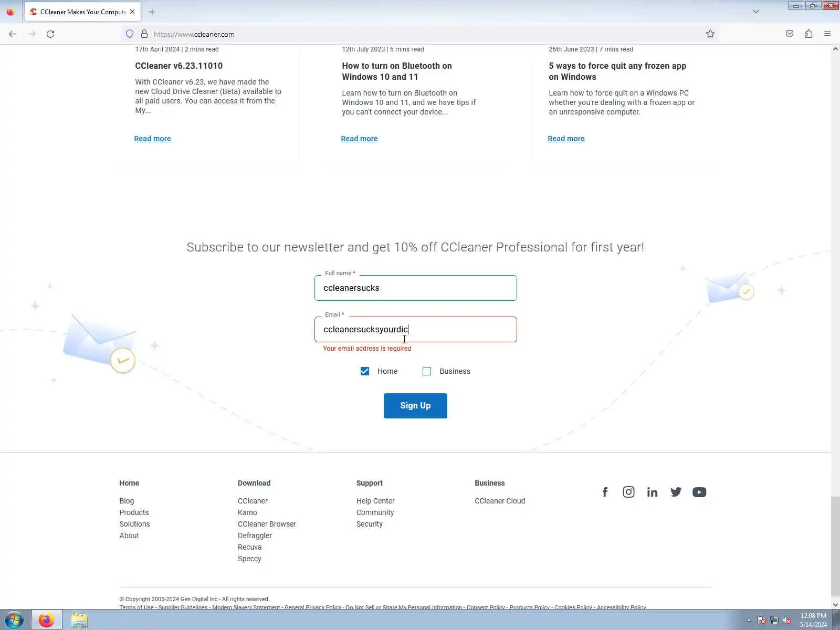Open Save to Pocket icon
The width and height of the screenshot is (840, 630).
click(x=789, y=34)
